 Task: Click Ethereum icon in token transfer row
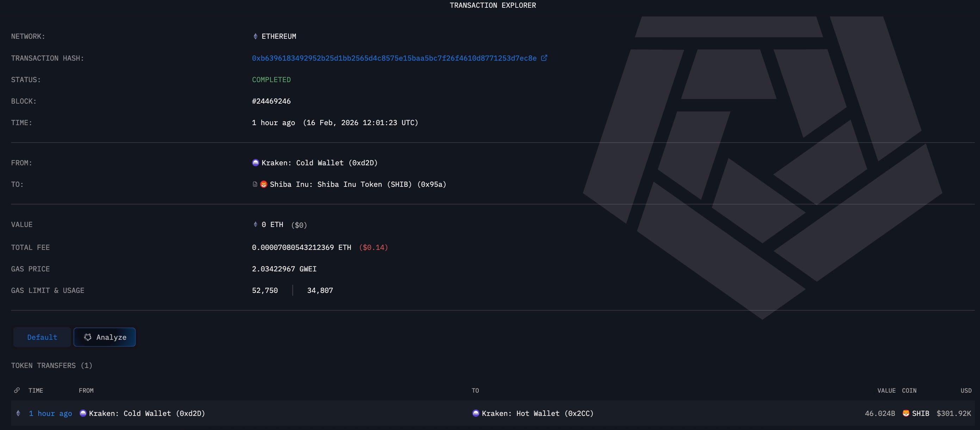point(18,413)
